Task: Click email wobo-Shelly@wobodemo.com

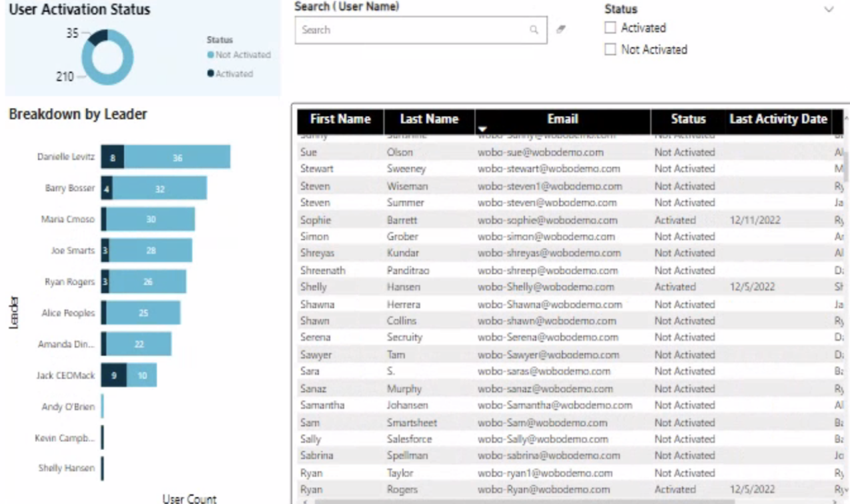Action: 546,287
